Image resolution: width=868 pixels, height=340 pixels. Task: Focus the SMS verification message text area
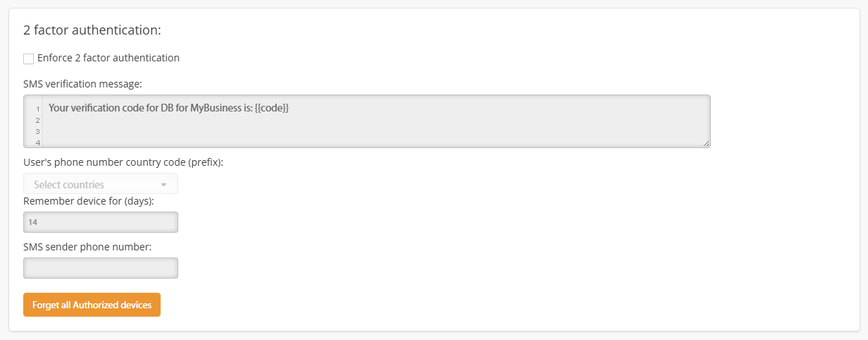(367, 121)
